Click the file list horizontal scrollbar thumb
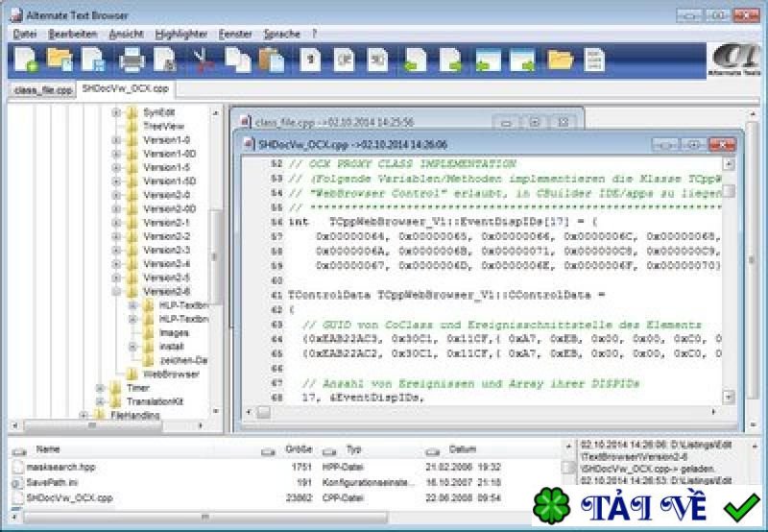This screenshot has width=768, height=532. [x=204, y=517]
